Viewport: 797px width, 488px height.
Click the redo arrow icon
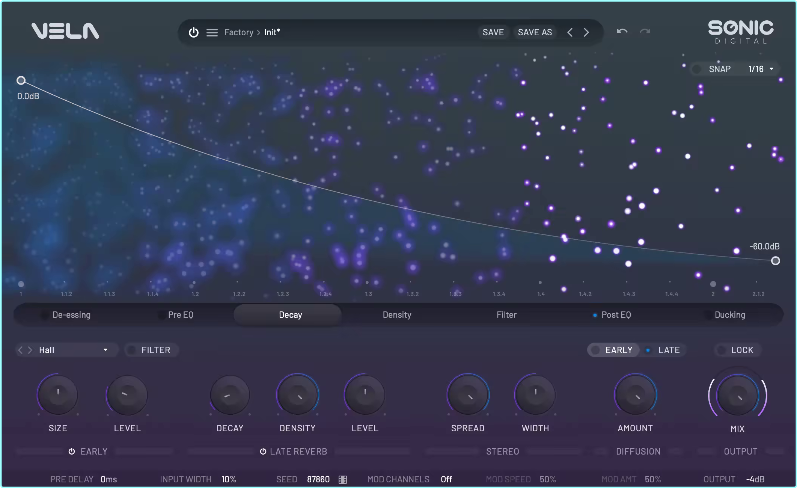coord(645,32)
